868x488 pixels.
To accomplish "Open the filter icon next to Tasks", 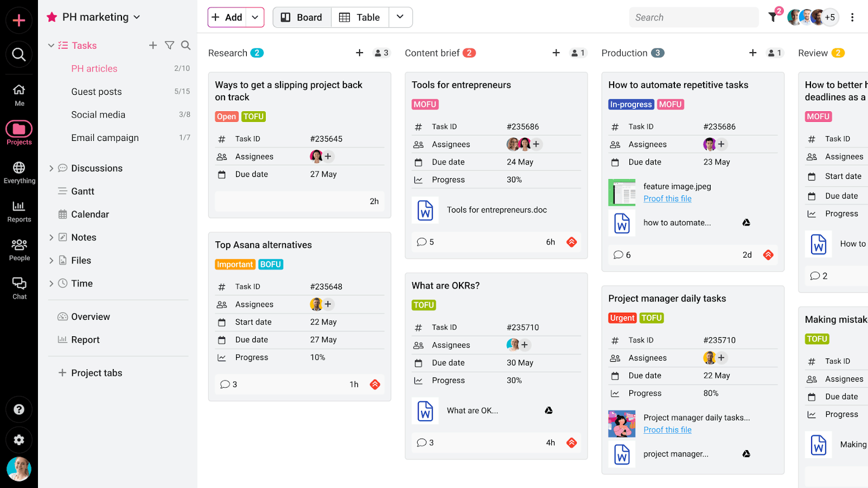I will point(169,46).
